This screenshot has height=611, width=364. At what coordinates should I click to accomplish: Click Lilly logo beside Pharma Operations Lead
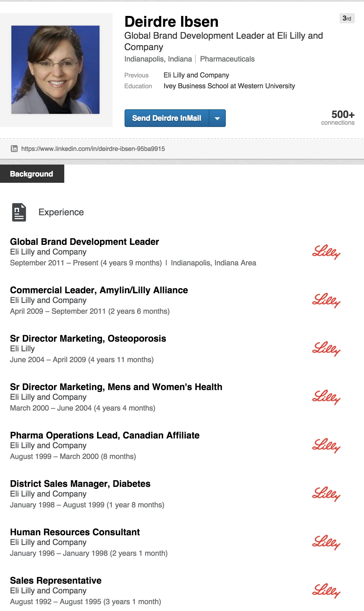coord(326,446)
